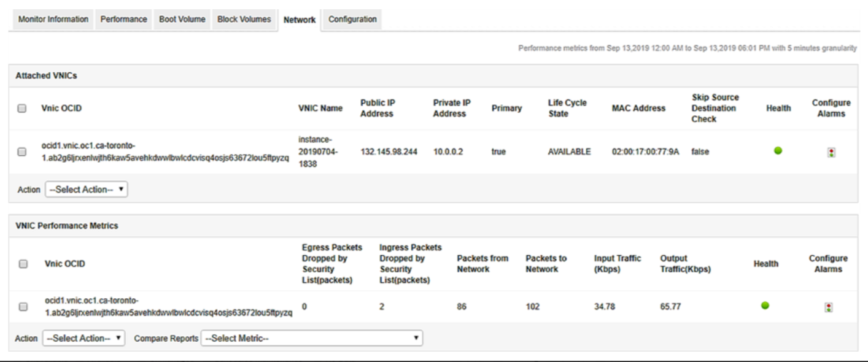Check the VNIC row checkbox in Attached VNICs
Image resolution: width=868 pixels, height=362 pixels.
[22, 152]
